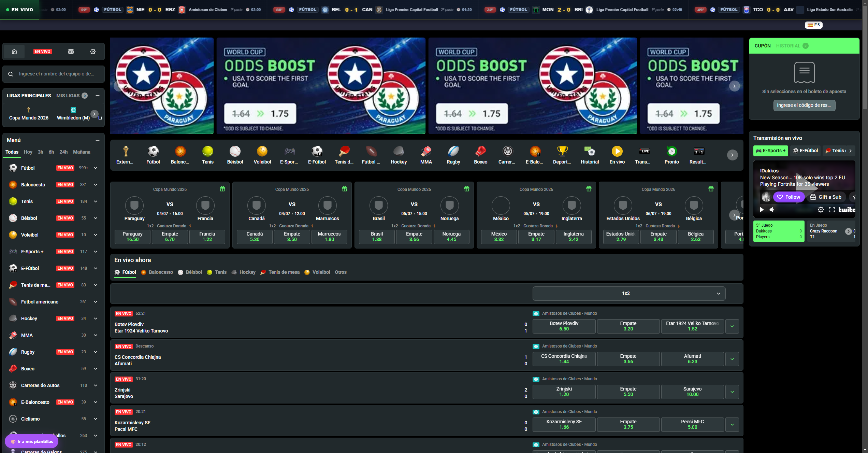Advance promo banner with right arrow

point(734,86)
